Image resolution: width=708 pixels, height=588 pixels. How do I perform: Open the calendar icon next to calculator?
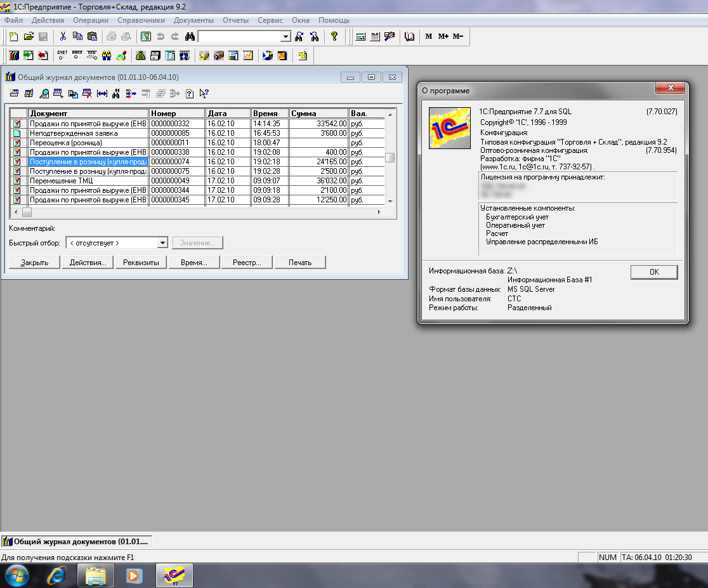click(x=375, y=37)
